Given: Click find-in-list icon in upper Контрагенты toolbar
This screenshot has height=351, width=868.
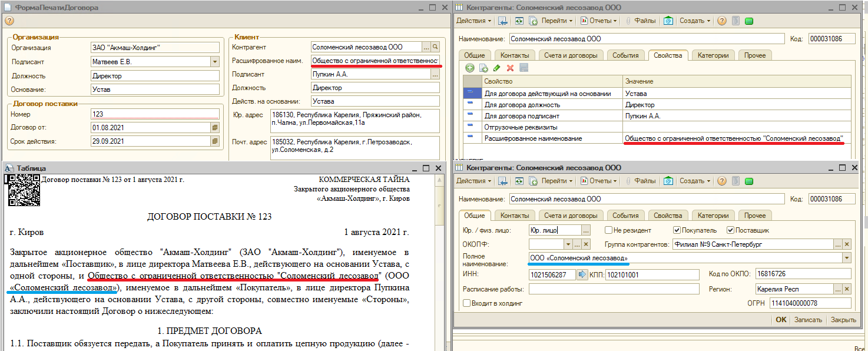Looking at the screenshot, I should coord(503,21).
